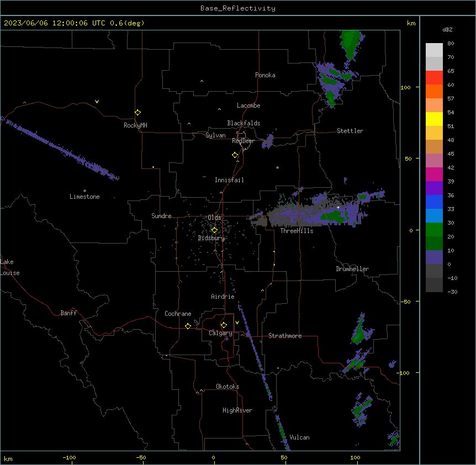Click the Sundre label
This screenshot has width=476, height=465.
(x=161, y=216)
